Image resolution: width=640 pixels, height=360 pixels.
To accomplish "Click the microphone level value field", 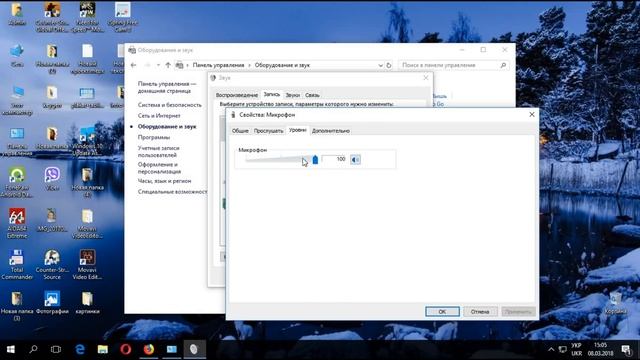I will pos(334,159).
